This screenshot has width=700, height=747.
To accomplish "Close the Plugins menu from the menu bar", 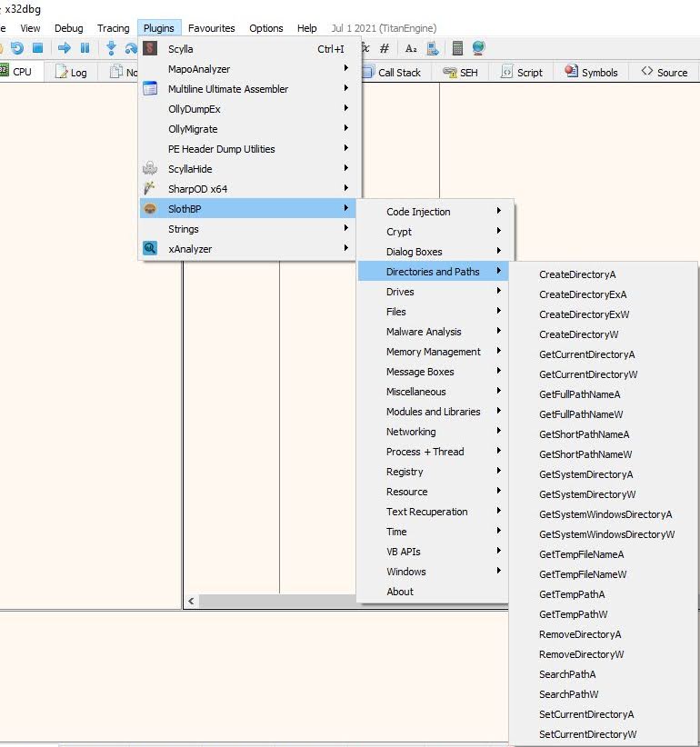I will [159, 28].
